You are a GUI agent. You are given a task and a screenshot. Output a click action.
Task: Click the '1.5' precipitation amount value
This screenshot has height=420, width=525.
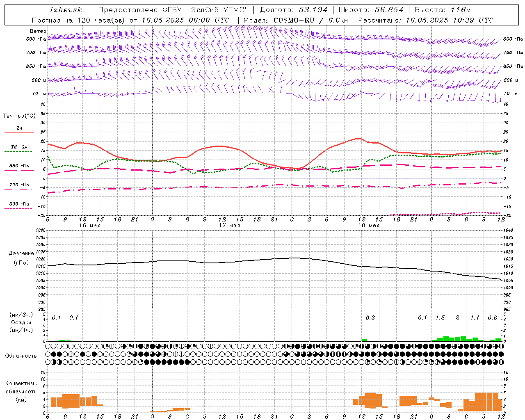[x=440, y=318]
